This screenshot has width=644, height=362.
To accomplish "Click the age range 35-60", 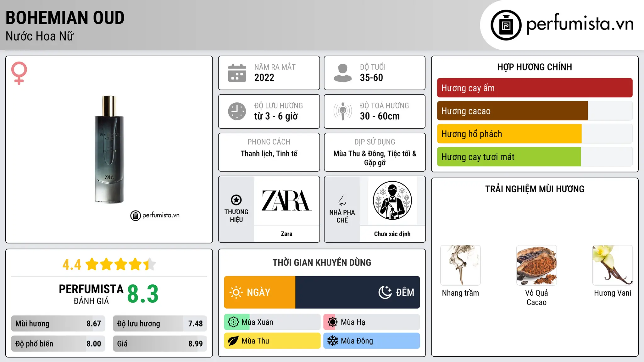I will click(x=371, y=78).
